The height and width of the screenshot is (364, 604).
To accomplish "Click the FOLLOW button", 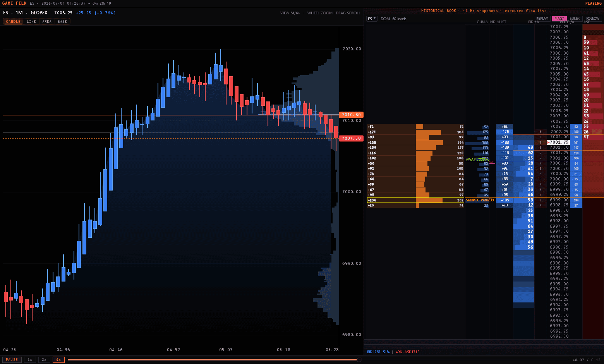I will tap(592, 19).
